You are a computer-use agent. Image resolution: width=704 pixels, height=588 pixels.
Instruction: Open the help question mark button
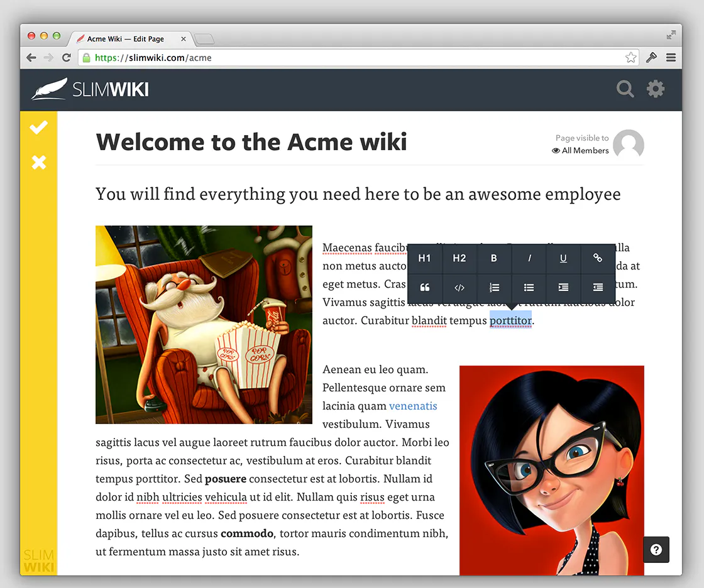(x=656, y=550)
